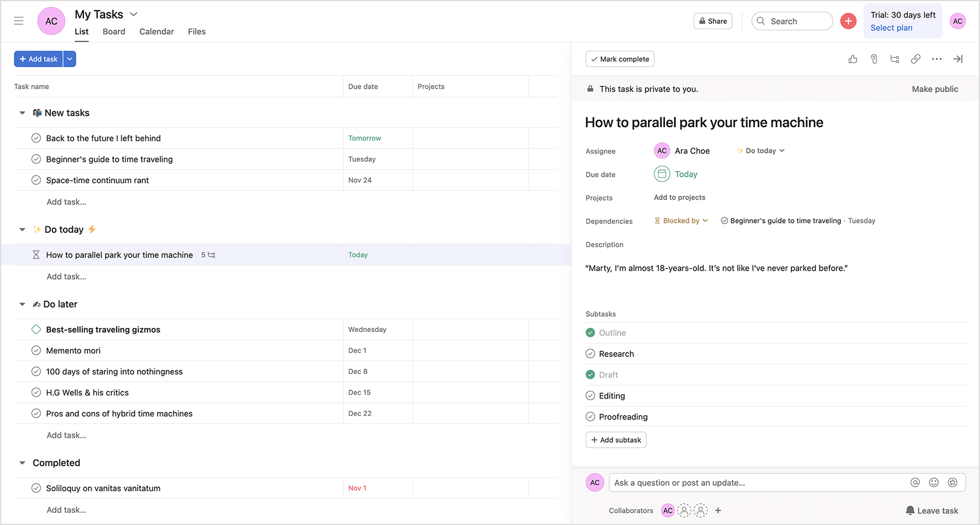Open the Blocked by dependency dropdown
Viewport: 980px width, 525px height.
point(681,221)
